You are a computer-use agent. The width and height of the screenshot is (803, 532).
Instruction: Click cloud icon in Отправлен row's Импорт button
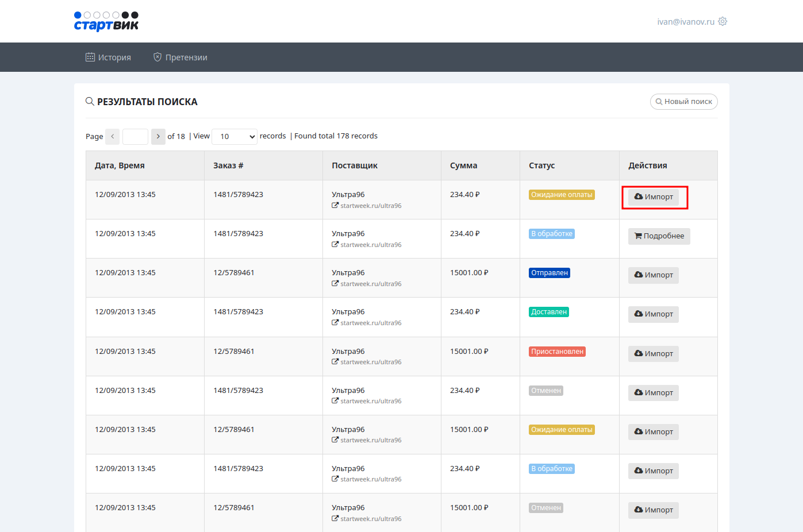[638, 275]
